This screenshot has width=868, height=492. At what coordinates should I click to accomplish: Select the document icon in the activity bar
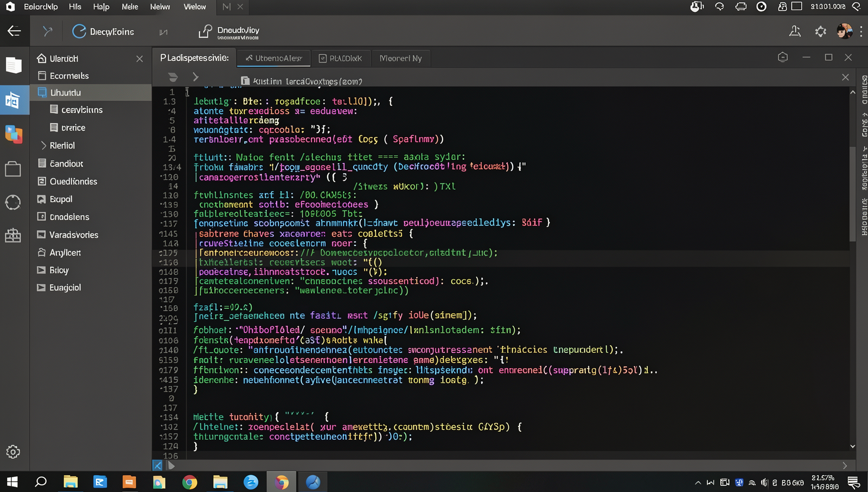[x=14, y=65]
